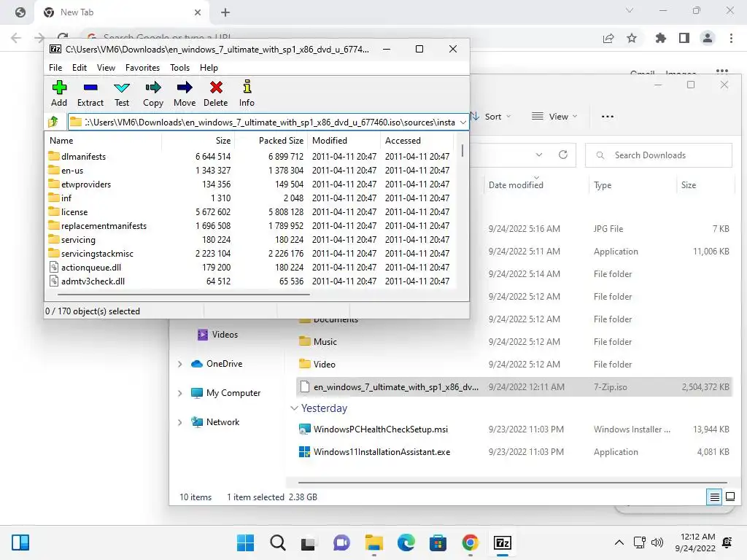This screenshot has width=747, height=560.
Task: Bookmark this page in Chrome
Action: point(632,38)
